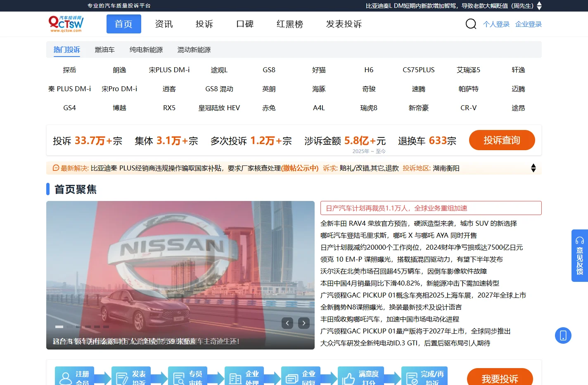Open the 意见反馈 headset feedback widget
This screenshot has width=588, height=385.
[x=580, y=255]
